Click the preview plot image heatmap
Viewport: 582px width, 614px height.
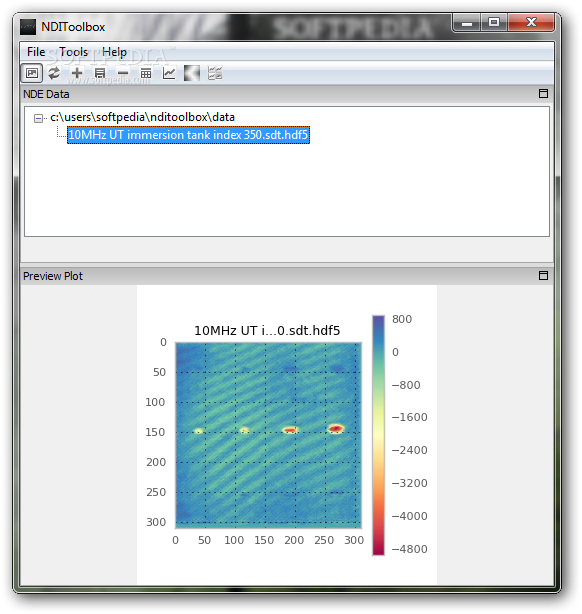(268, 435)
